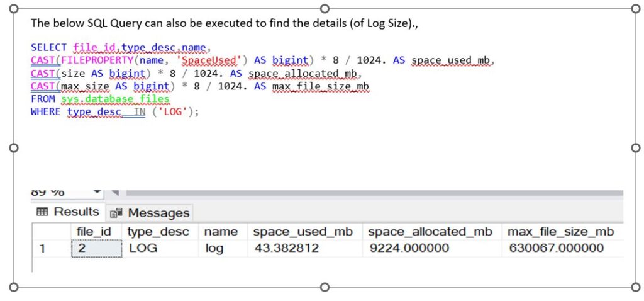This screenshot has width=644, height=301.
Task: Click the 630067.000000 cell value
Action: 556,248
